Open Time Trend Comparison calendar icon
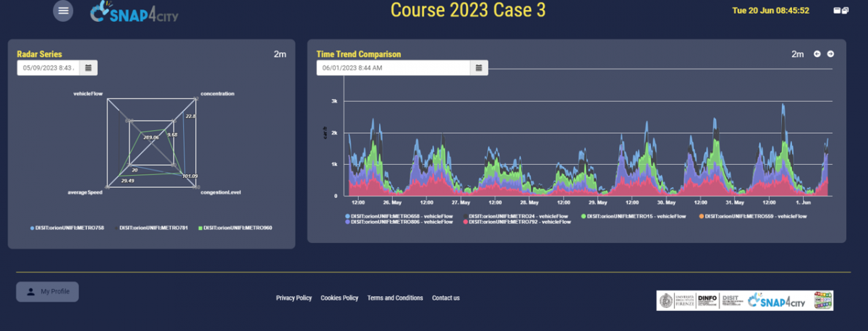This screenshot has height=331, width=868. [478, 68]
